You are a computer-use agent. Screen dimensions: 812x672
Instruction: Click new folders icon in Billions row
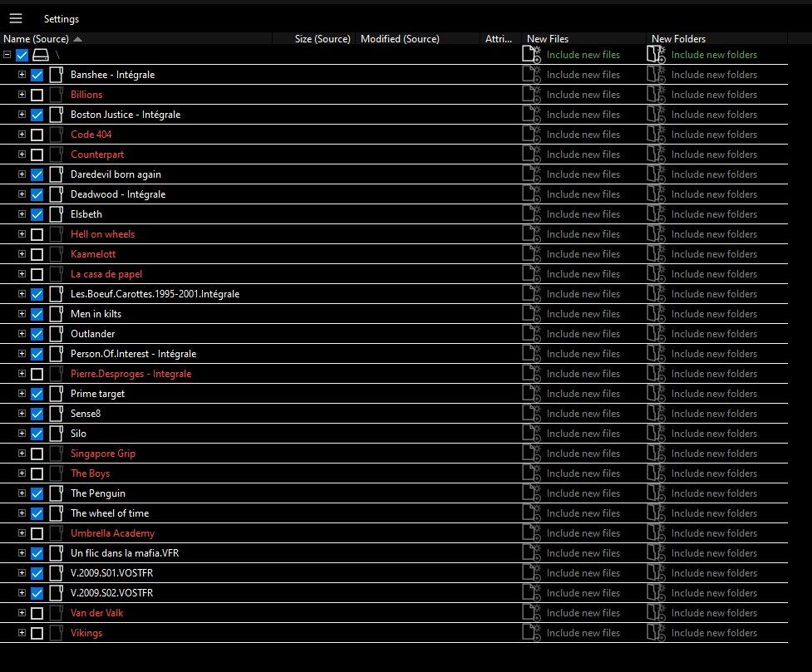[x=656, y=94]
